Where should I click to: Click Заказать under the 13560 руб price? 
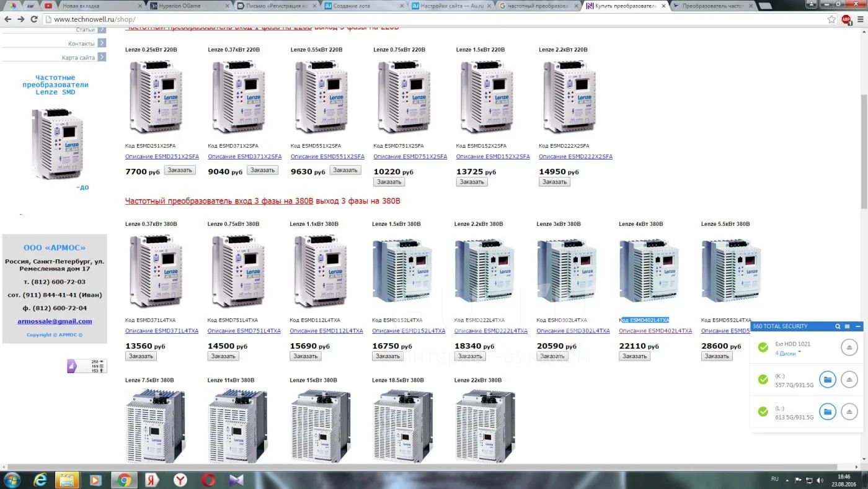point(141,356)
